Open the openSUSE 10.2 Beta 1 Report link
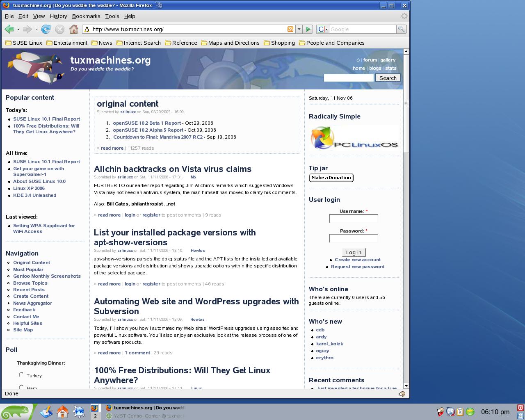525x420 pixels. (147, 123)
